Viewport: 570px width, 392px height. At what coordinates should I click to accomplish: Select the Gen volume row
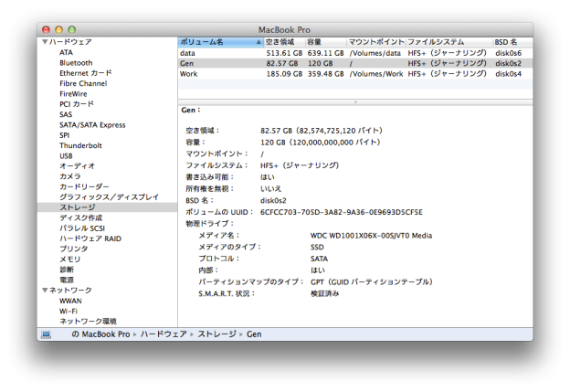point(355,63)
